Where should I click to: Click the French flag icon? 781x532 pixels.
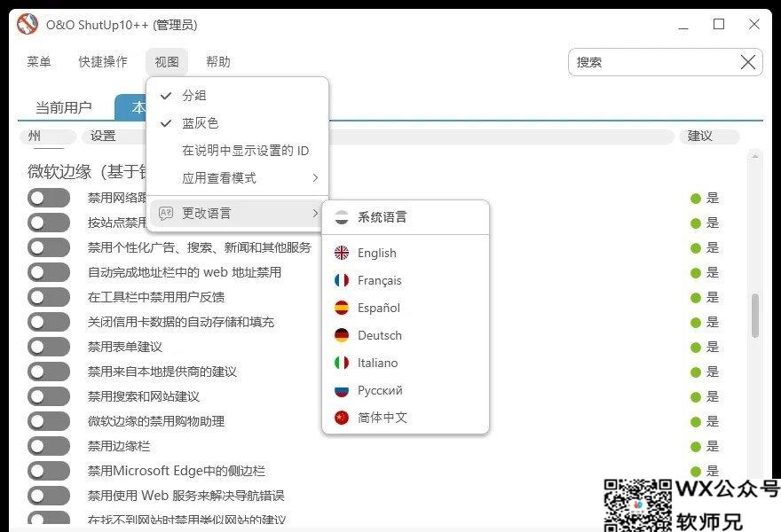pyautogui.click(x=342, y=280)
